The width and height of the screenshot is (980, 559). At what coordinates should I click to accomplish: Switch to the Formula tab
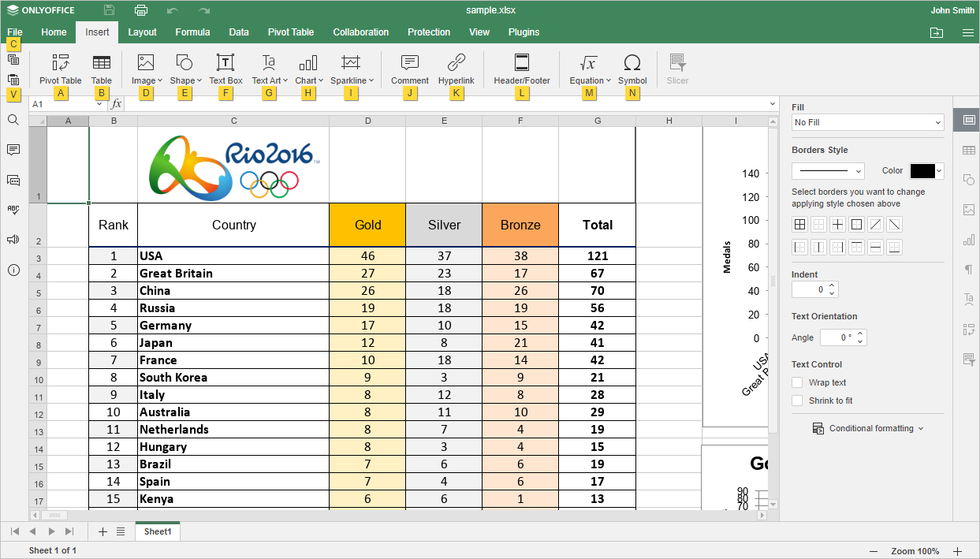192,32
